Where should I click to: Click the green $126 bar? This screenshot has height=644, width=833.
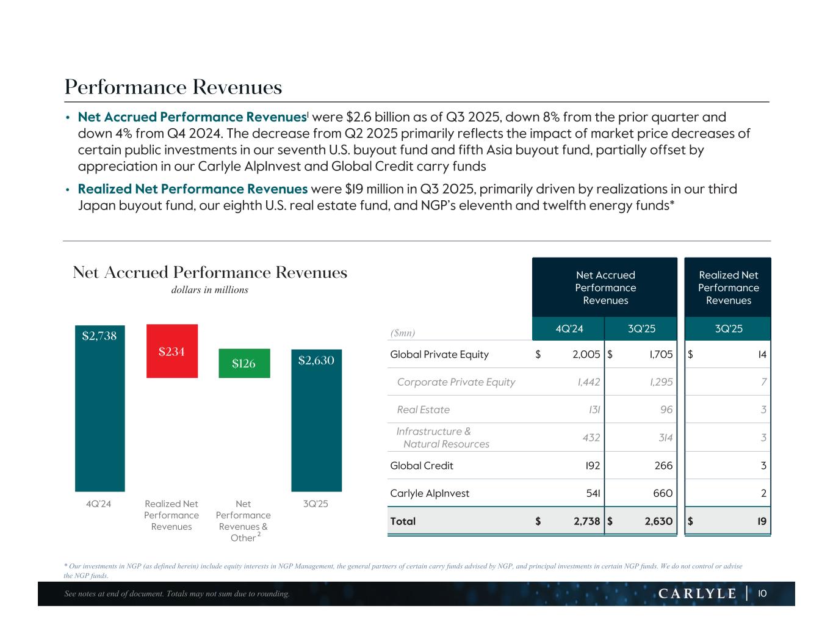(244, 363)
